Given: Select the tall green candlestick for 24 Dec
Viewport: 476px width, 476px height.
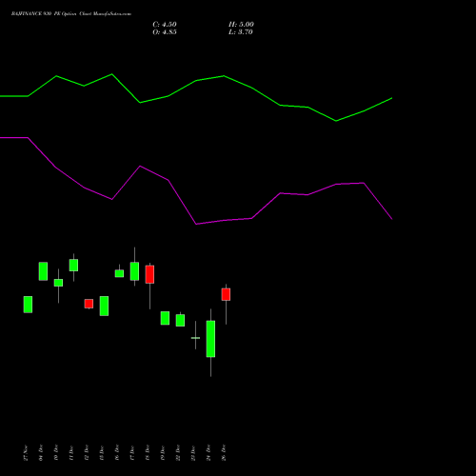Looking at the screenshot, I should (x=210, y=339).
